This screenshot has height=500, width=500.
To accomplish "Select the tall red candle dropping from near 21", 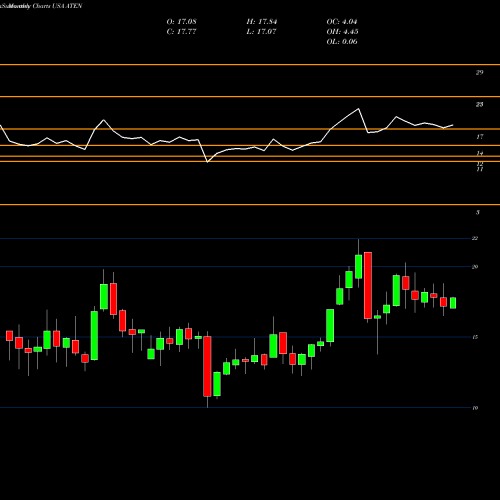I will (368, 285).
